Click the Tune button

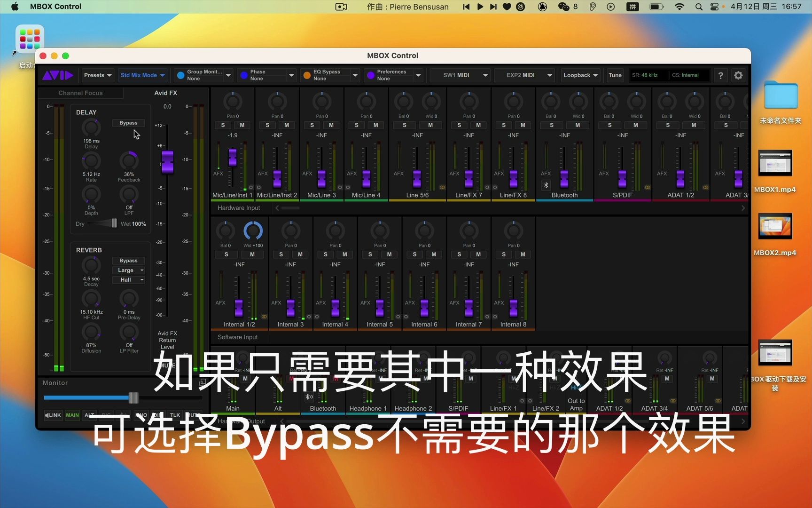pos(615,75)
